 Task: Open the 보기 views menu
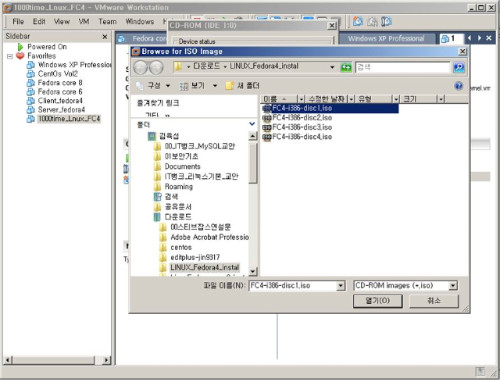click(198, 86)
